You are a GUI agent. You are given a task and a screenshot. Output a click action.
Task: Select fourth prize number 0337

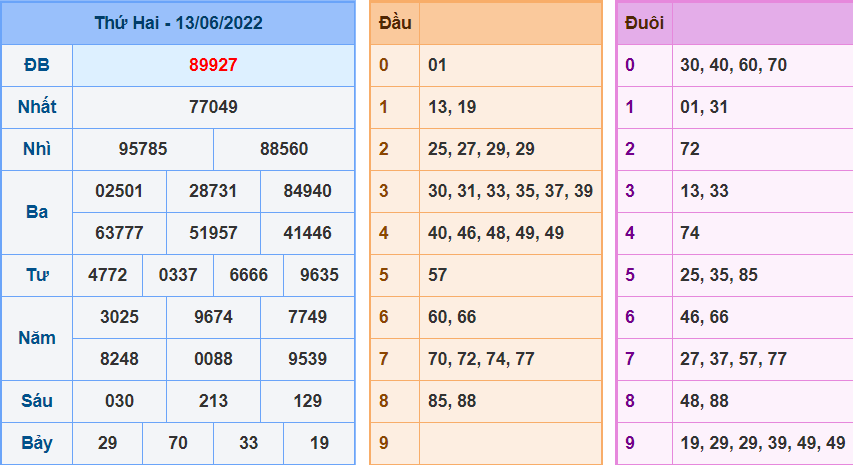(x=178, y=275)
